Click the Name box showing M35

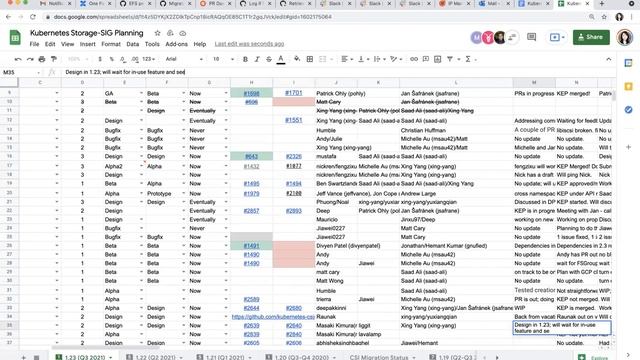(x=21, y=72)
